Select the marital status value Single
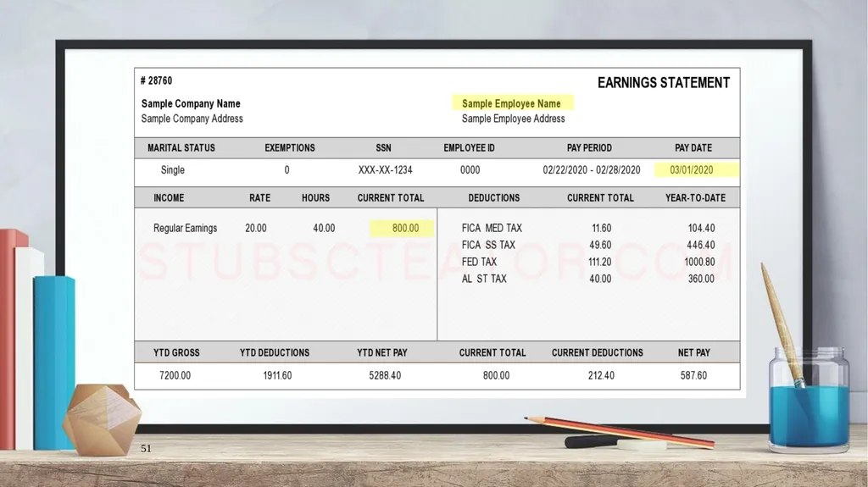This screenshot has height=487, width=868. pyautogui.click(x=172, y=170)
